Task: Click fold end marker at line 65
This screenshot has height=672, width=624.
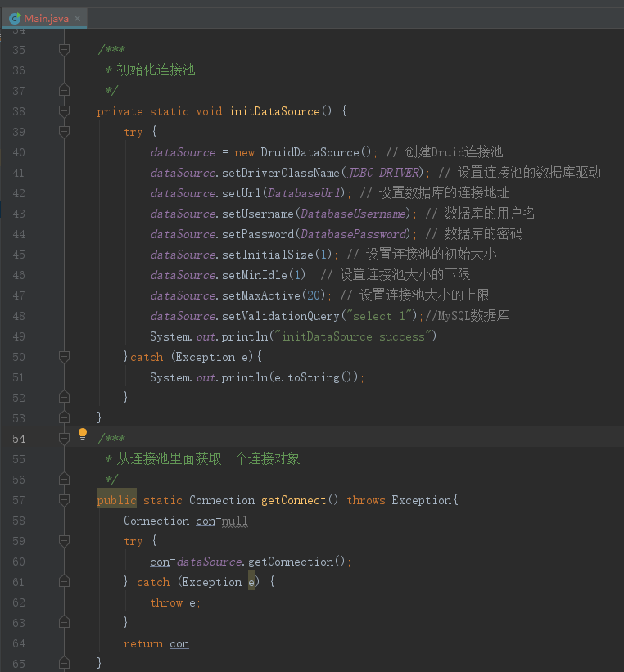Action: click(x=64, y=662)
